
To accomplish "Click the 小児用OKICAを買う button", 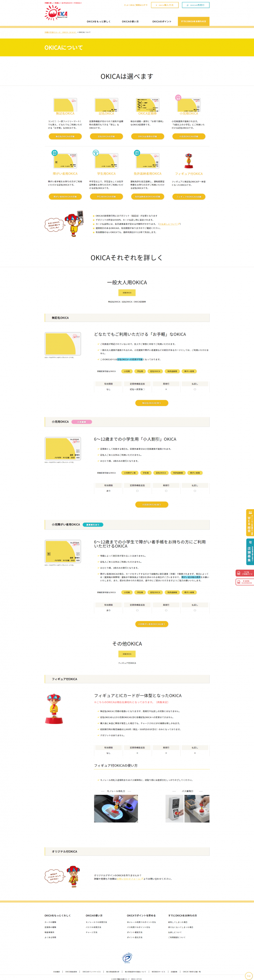I will click(x=152, y=504).
